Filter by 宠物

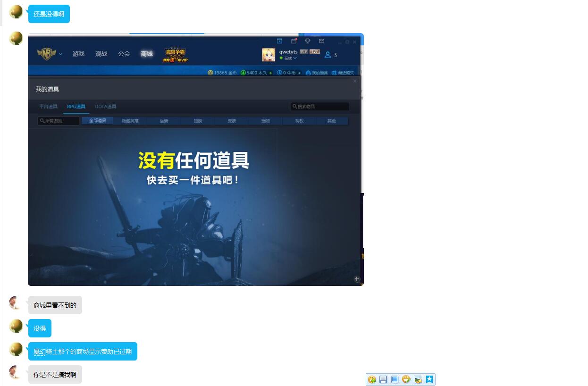[x=266, y=121]
